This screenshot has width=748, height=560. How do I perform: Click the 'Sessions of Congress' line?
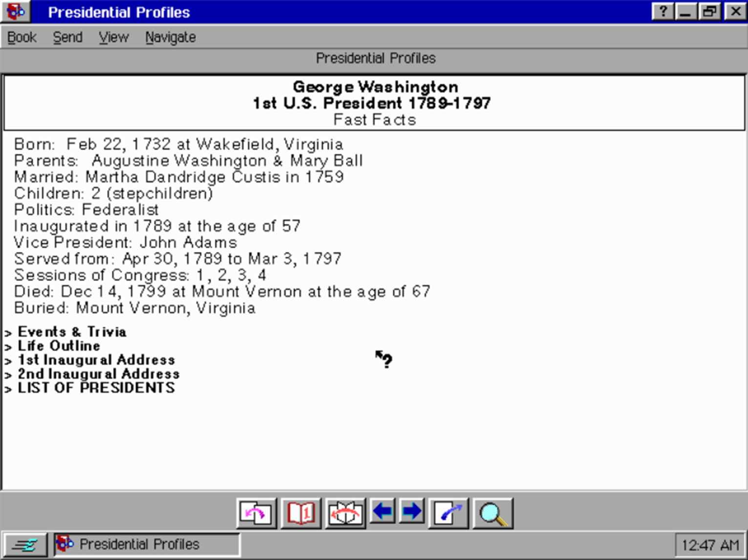(140, 275)
